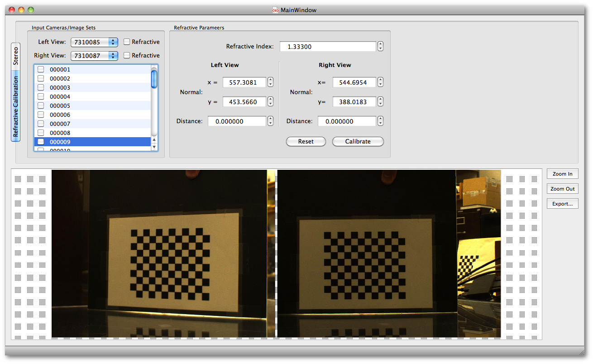This screenshot has width=593, height=364.
Task: Click the Reset button
Action: pos(306,142)
